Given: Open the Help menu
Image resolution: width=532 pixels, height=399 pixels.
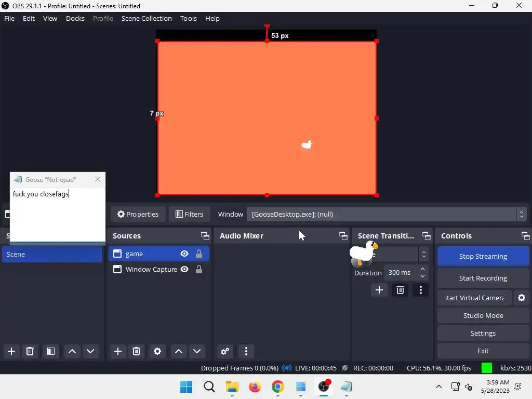Looking at the screenshot, I should tap(212, 18).
